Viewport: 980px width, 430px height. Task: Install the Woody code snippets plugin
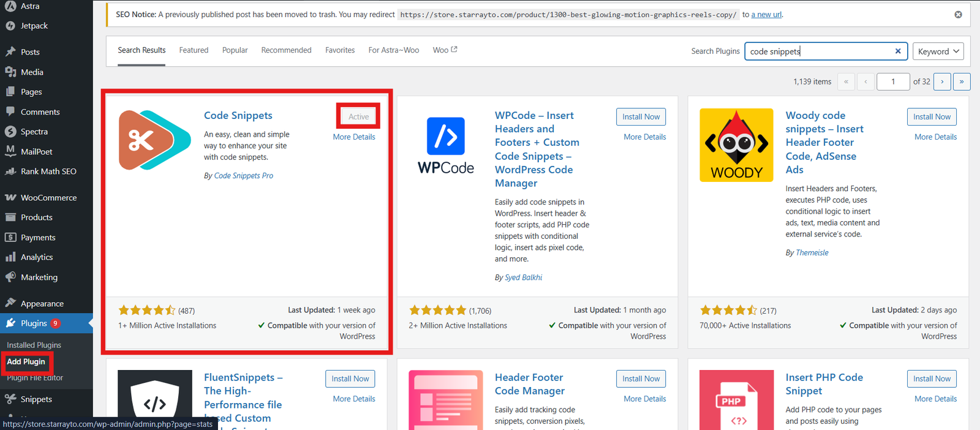932,117
